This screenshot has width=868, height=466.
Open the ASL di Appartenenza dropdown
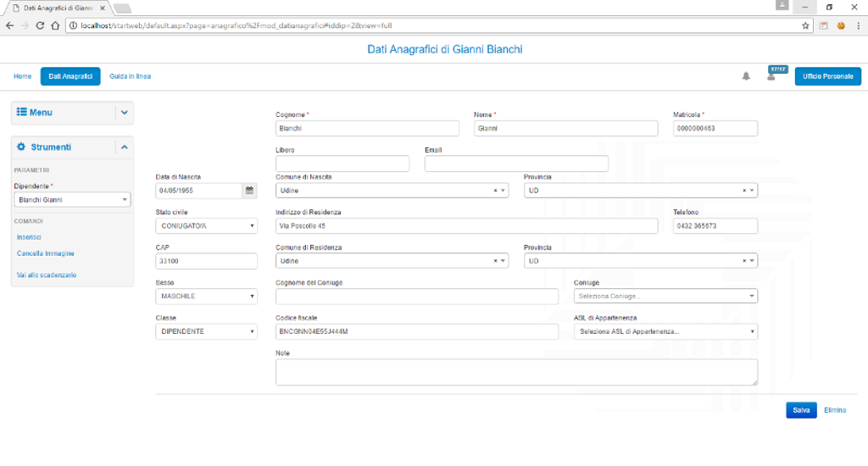[665, 332]
